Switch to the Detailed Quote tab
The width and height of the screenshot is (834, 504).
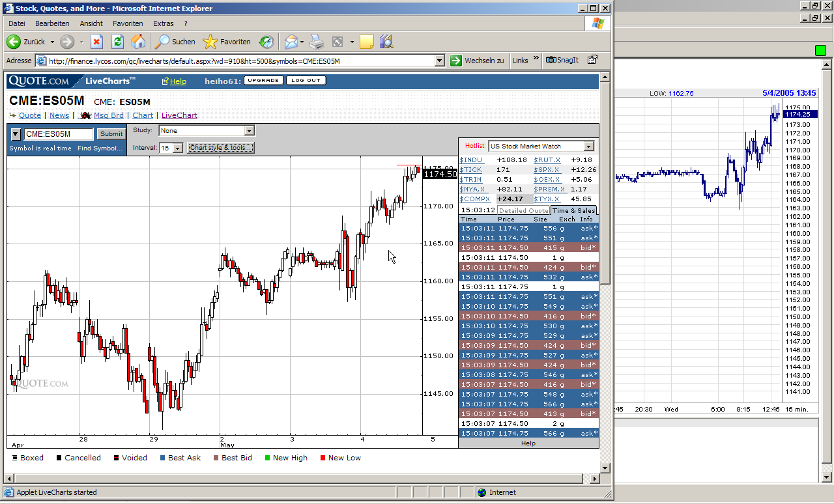[524, 210]
